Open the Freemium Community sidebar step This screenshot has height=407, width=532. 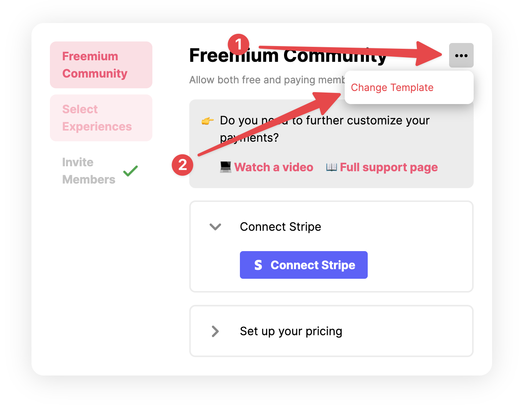101,65
